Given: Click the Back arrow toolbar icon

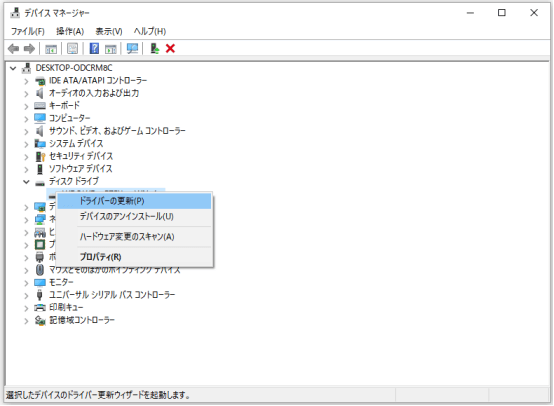Looking at the screenshot, I should click(x=13, y=48).
